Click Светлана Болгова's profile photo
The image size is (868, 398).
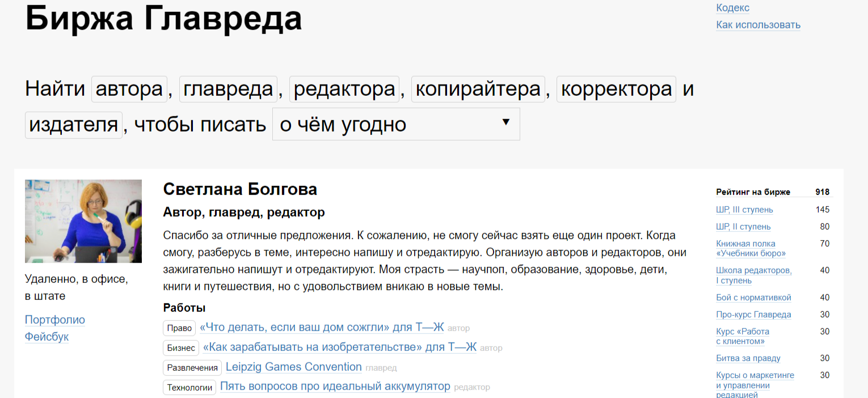(x=83, y=221)
